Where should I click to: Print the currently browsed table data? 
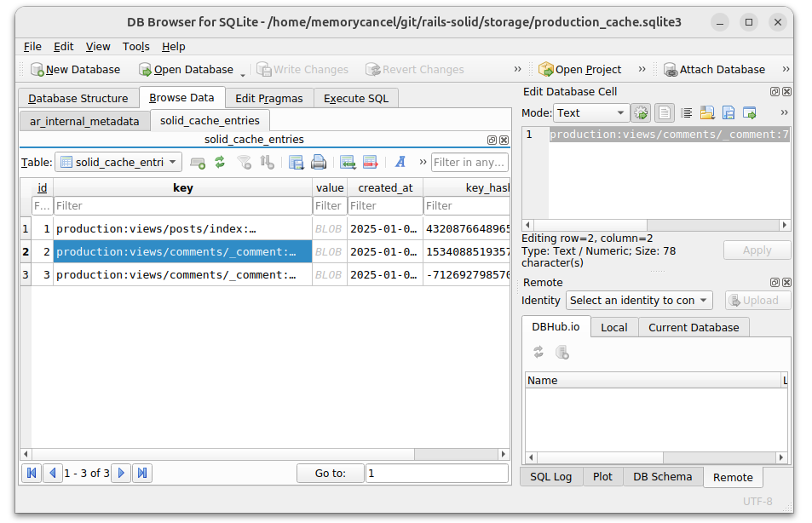pyautogui.click(x=319, y=163)
